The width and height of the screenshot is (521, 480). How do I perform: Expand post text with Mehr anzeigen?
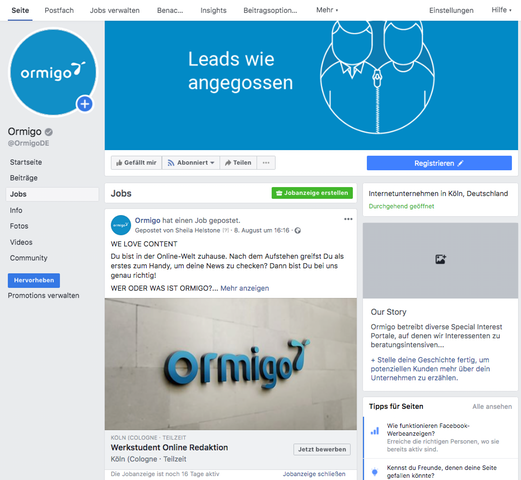pos(245,288)
